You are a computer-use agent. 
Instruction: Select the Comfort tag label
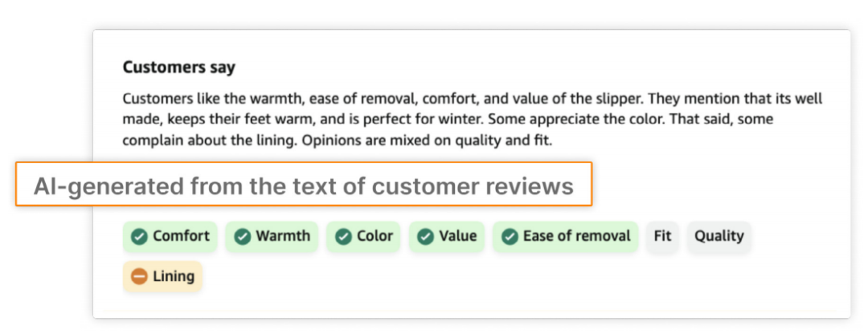(x=181, y=236)
